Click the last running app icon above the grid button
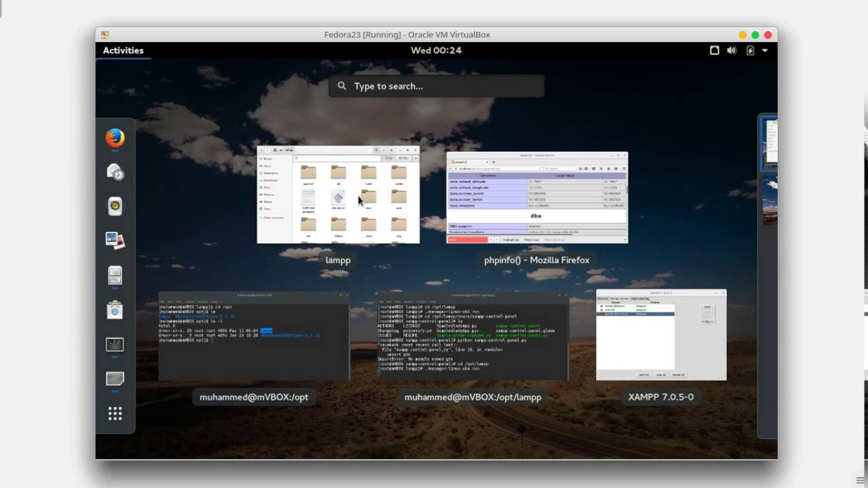 click(115, 378)
